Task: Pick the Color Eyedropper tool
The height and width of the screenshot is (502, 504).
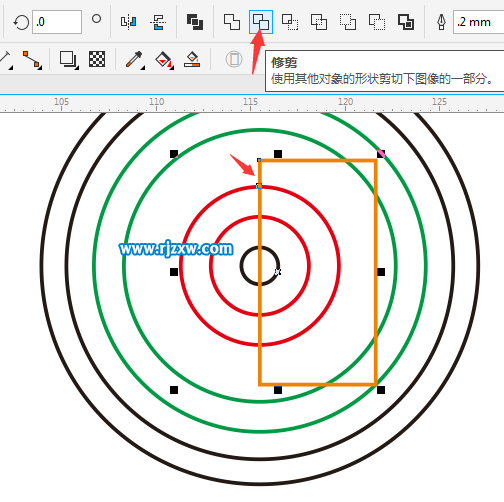Action: point(134,59)
